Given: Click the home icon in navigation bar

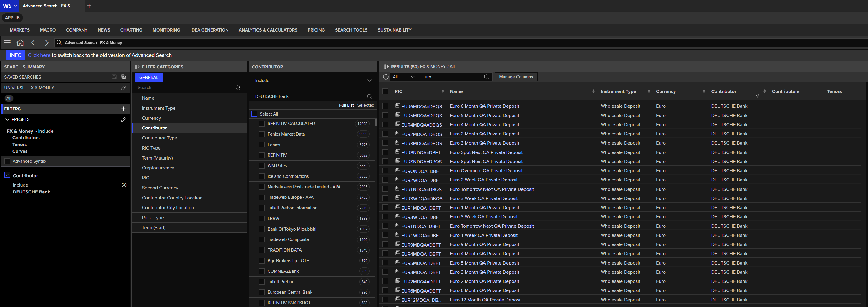Looking at the screenshot, I should (x=20, y=42).
